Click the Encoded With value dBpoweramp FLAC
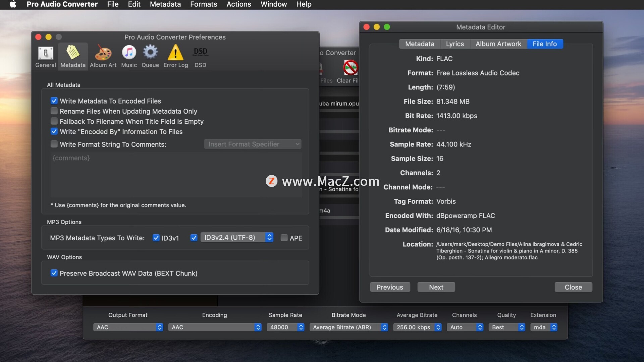This screenshot has width=644, height=362. pyautogui.click(x=466, y=216)
